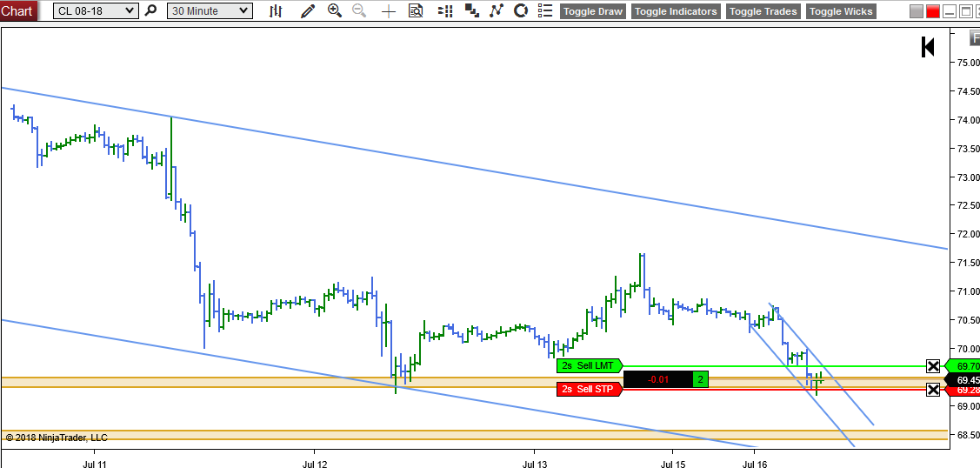
Task: Open the Indicators zigzag icon
Action: pyautogui.click(x=497, y=10)
